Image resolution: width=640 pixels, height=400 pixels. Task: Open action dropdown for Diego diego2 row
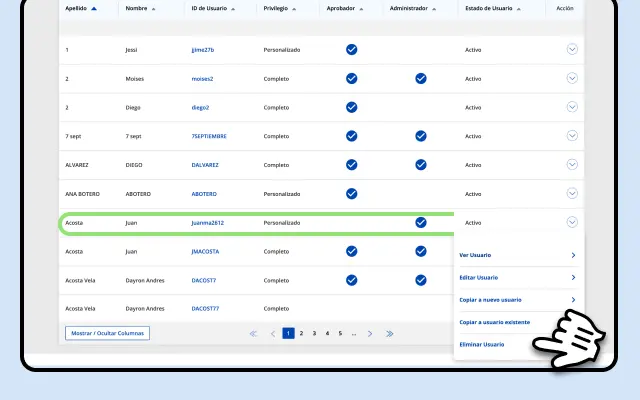coord(572,107)
